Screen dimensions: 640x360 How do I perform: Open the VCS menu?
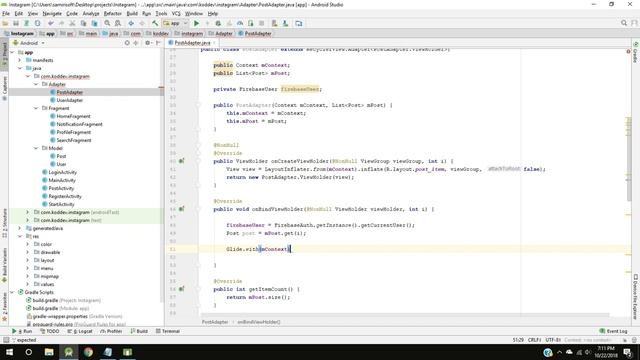pyautogui.click(x=176, y=13)
